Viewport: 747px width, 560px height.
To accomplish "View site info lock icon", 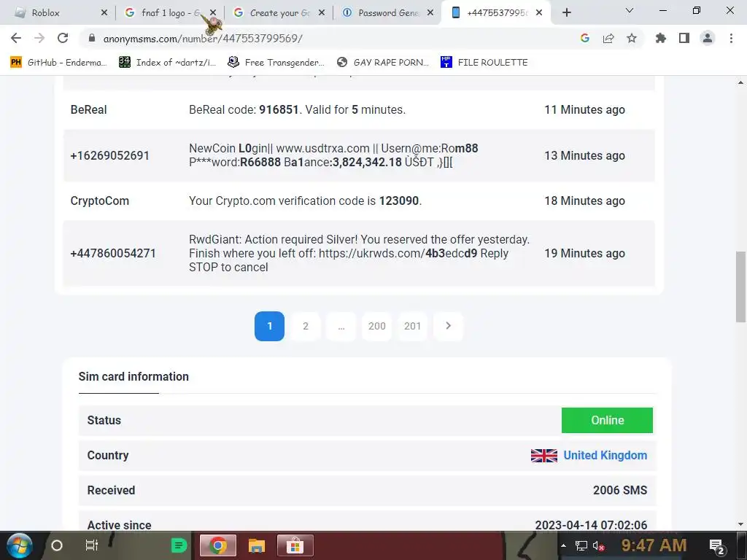I will coord(92,38).
